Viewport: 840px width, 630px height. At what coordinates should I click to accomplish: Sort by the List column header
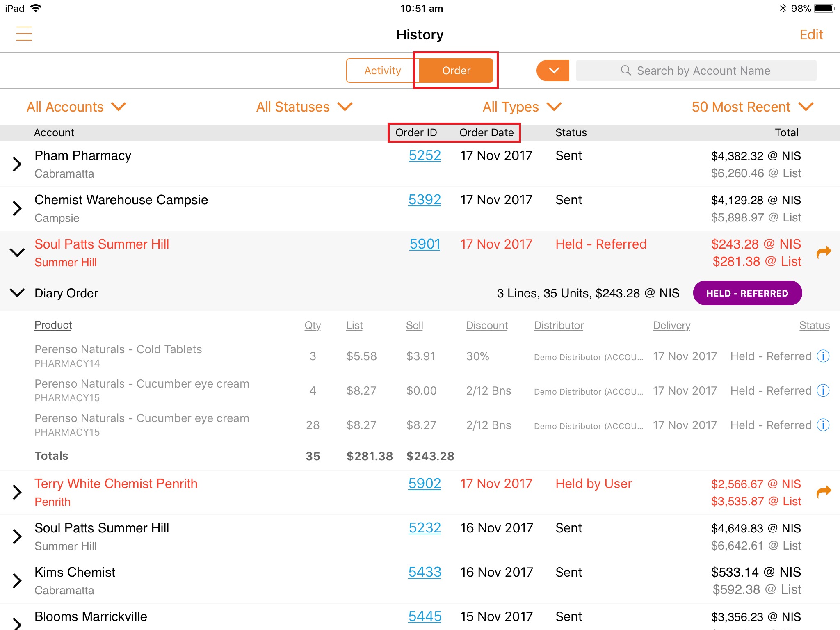(x=354, y=325)
